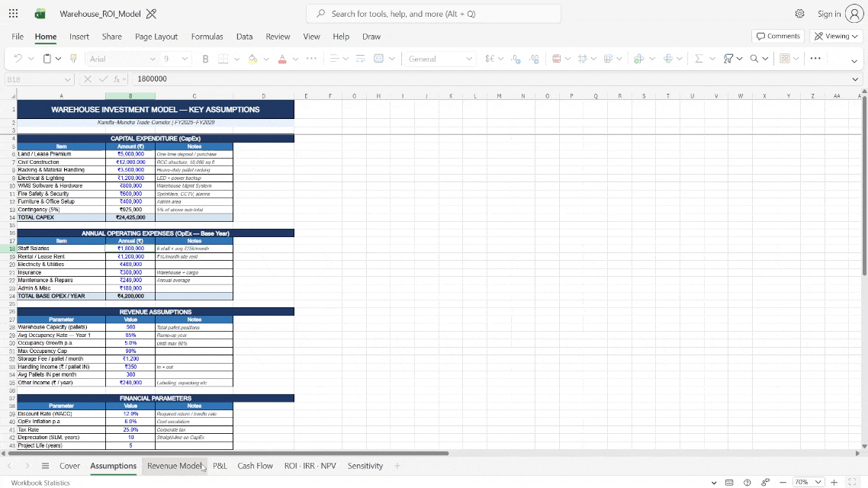Viewport: 868px width, 488px height.
Task: Open the settings gear icon
Action: pyautogui.click(x=800, y=14)
